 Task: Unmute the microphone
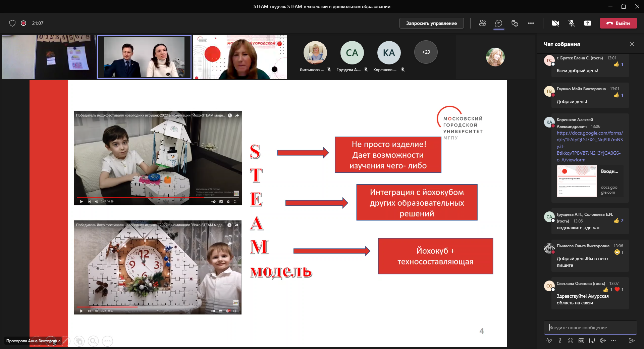[572, 23]
